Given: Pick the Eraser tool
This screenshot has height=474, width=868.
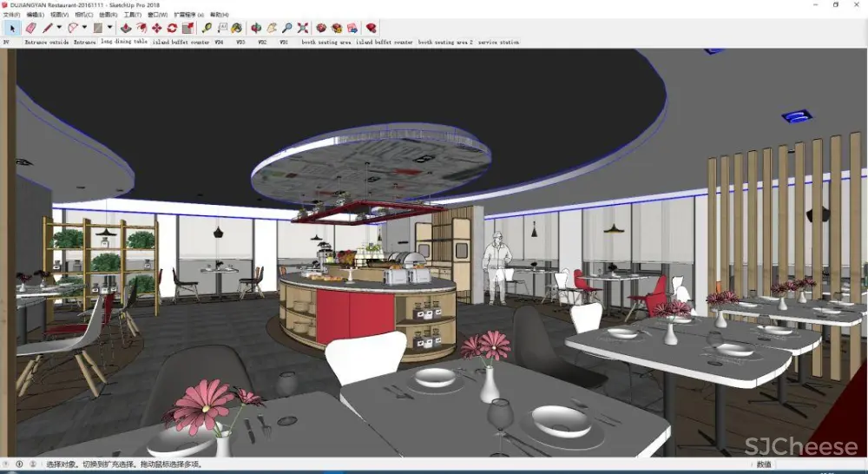Looking at the screenshot, I should pos(30,28).
